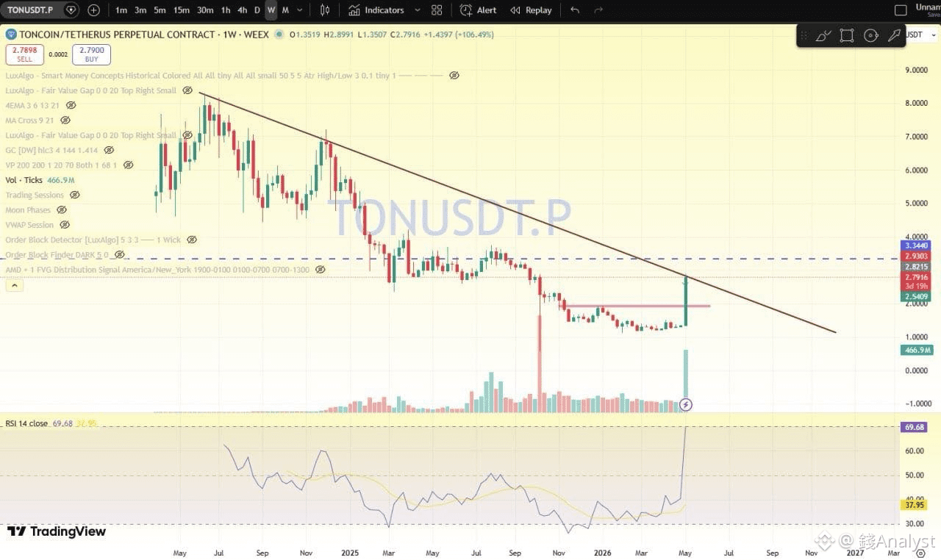Click the red SELL 2.7898 button
The height and width of the screenshot is (560, 941).
pos(24,54)
